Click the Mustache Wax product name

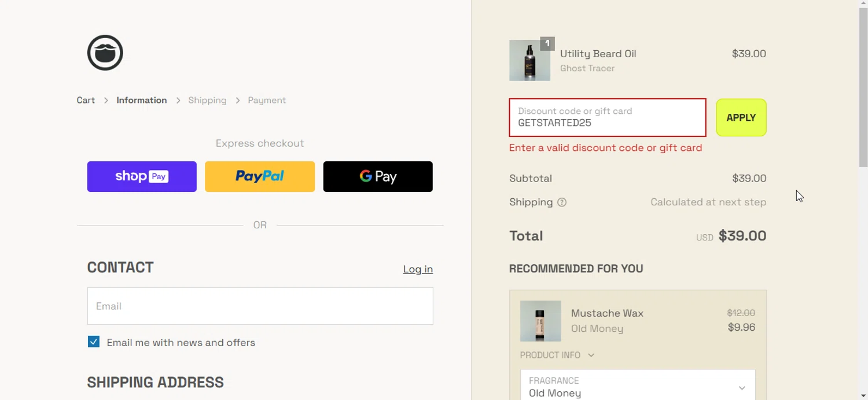pyautogui.click(x=607, y=313)
